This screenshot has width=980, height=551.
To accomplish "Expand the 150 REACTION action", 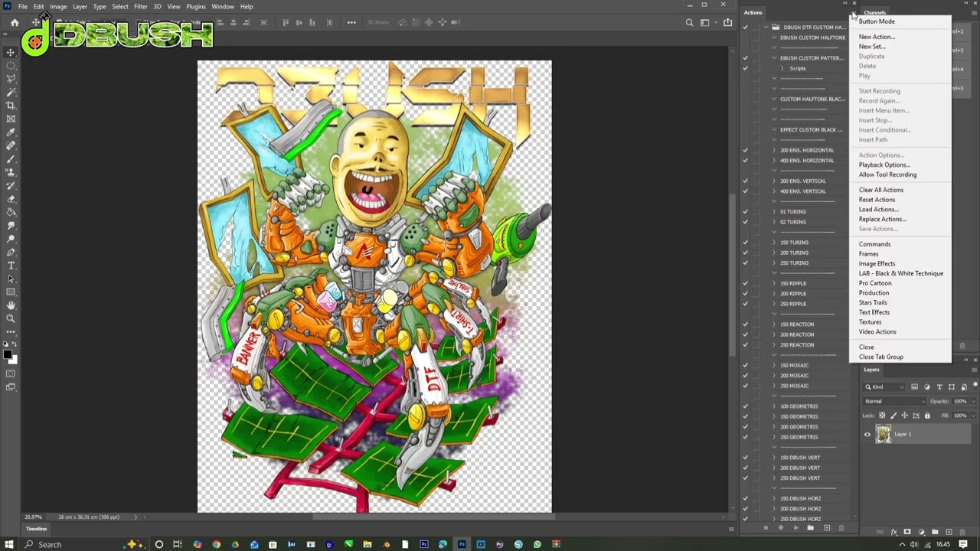I will [x=774, y=324].
